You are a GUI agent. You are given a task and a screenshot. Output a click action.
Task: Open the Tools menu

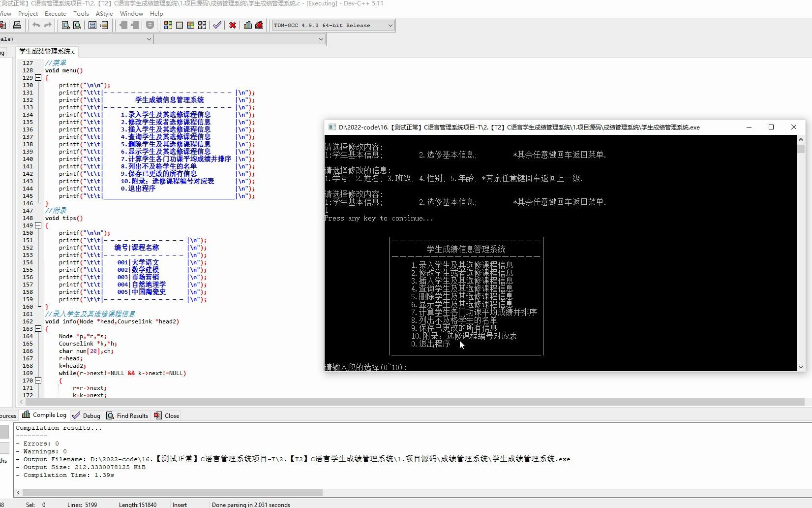click(x=81, y=13)
